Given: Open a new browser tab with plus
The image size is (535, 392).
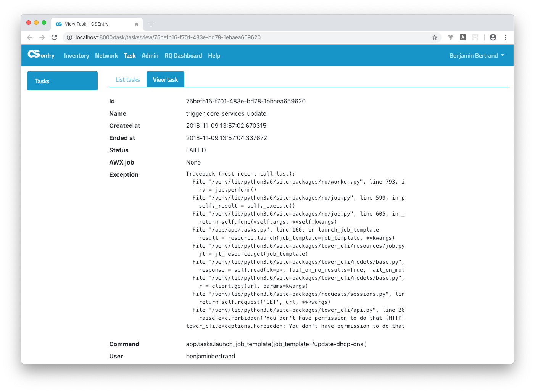Looking at the screenshot, I should click(151, 24).
